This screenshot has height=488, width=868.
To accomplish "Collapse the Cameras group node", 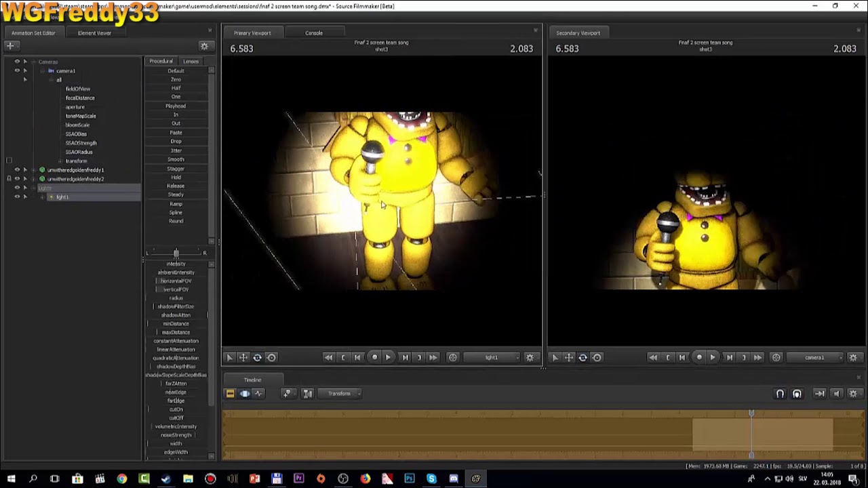I will tap(34, 62).
